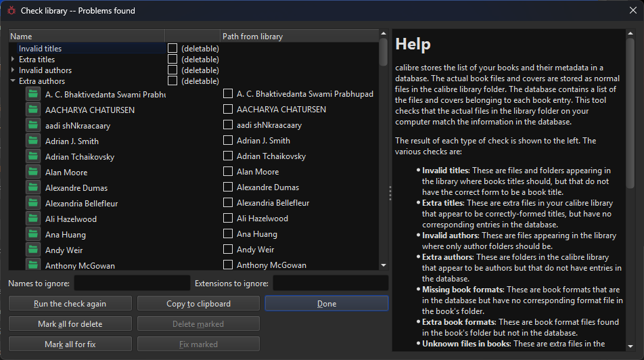
Task: Focus the Extensions to ignore field
Action: 331,283
